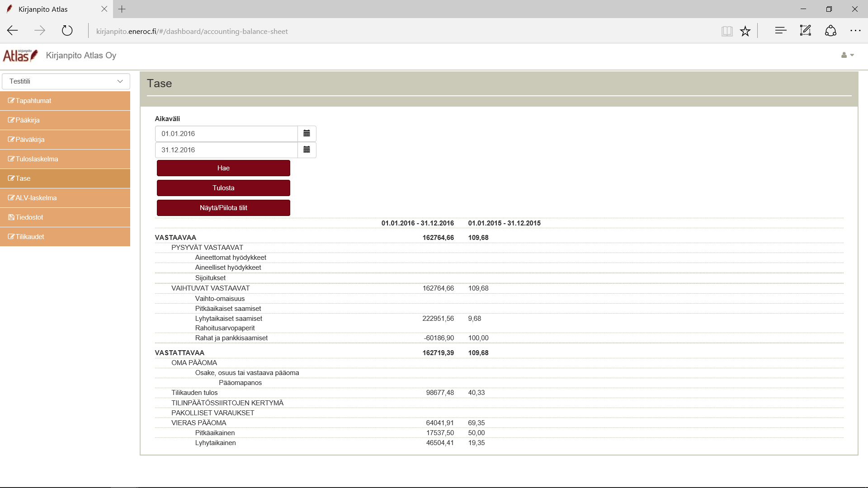Select the Vaihto-omaisuus row
The width and height of the screenshot is (868, 488).
pyautogui.click(x=499, y=299)
